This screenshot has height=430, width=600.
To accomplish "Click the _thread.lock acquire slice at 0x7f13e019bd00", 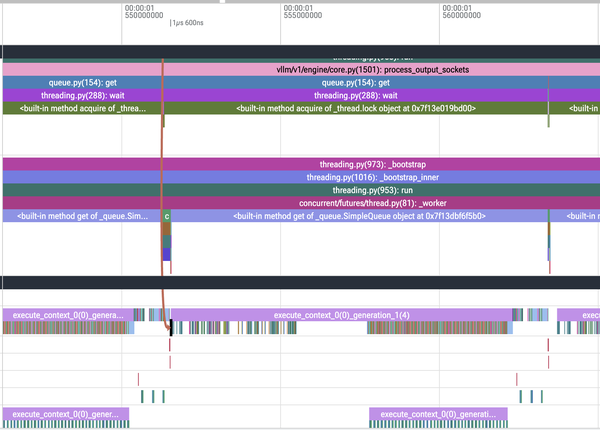I will click(x=356, y=108).
